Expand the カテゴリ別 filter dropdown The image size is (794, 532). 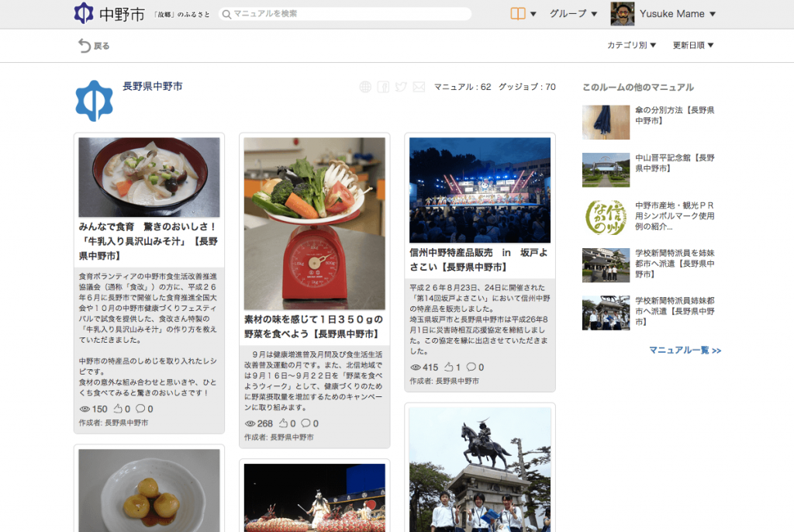[x=631, y=45]
